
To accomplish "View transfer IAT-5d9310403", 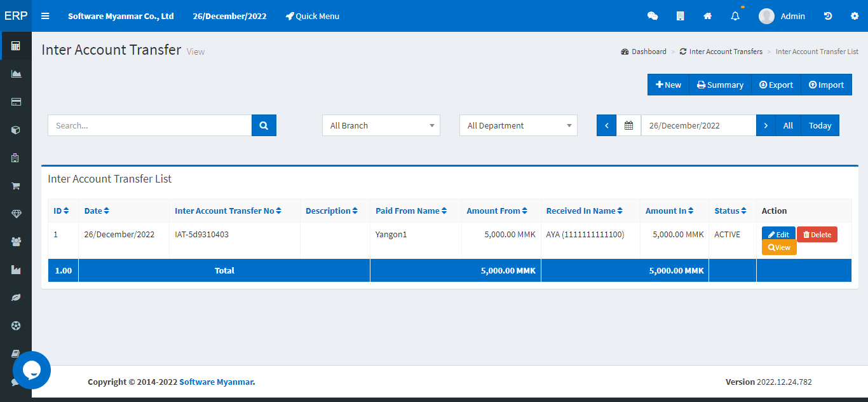I will tap(779, 247).
